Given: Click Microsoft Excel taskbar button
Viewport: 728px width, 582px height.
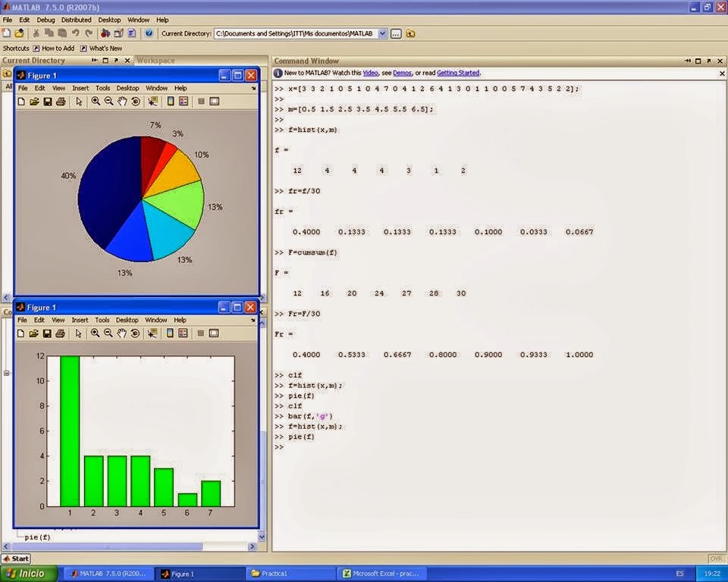Looking at the screenshot, I should click(381, 574).
